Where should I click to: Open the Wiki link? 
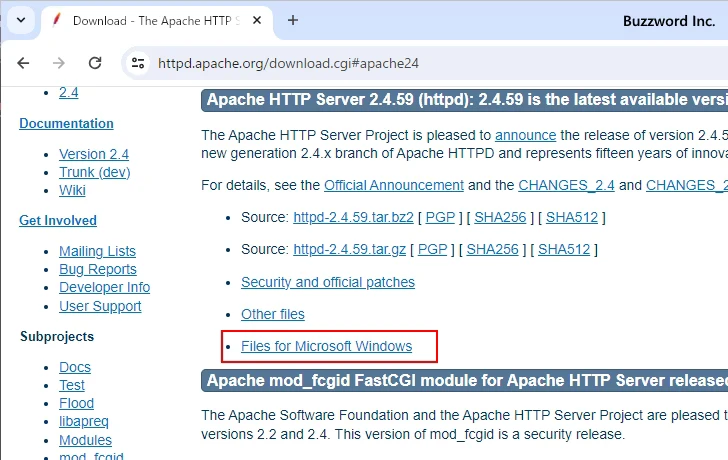click(72, 190)
